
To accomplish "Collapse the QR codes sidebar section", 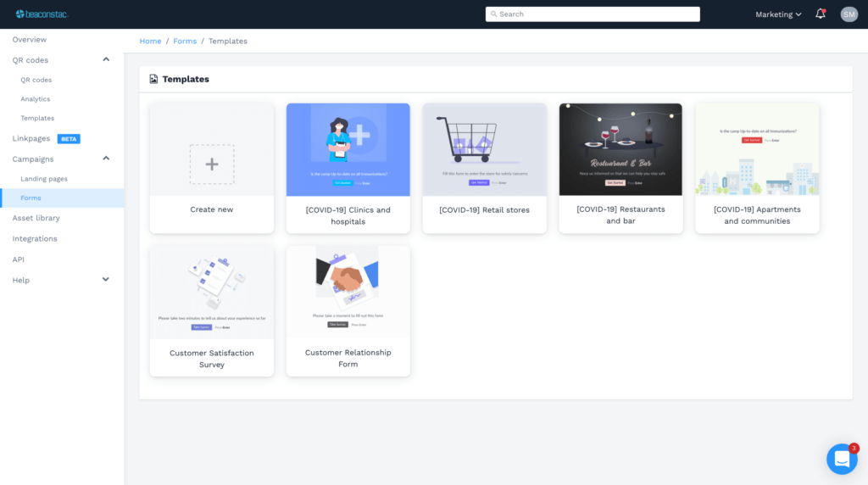I will (106, 59).
